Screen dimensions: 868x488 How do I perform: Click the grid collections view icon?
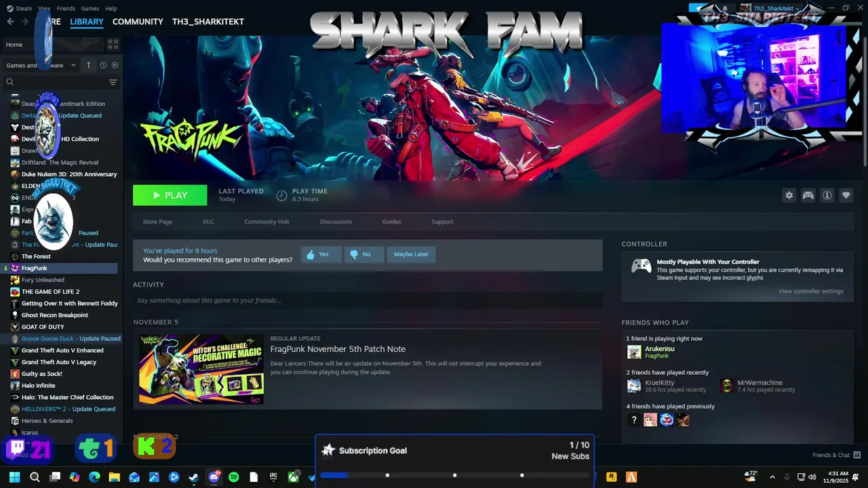(x=113, y=44)
